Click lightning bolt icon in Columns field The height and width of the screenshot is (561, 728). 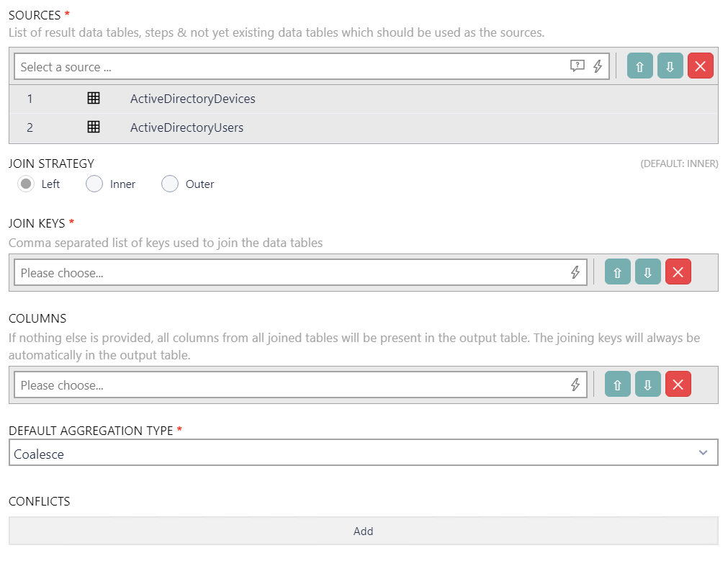point(575,385)
